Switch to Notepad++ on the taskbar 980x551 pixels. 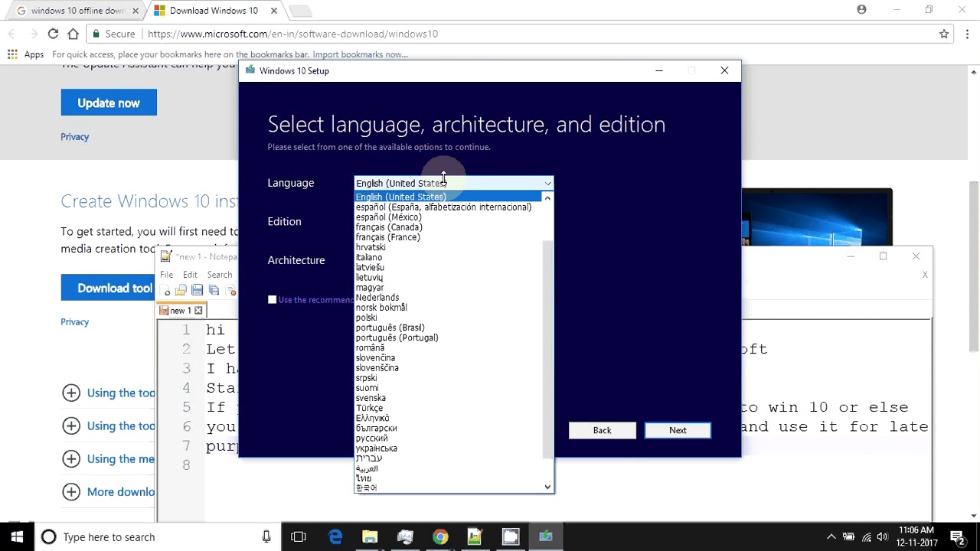[x=475, y=536]
